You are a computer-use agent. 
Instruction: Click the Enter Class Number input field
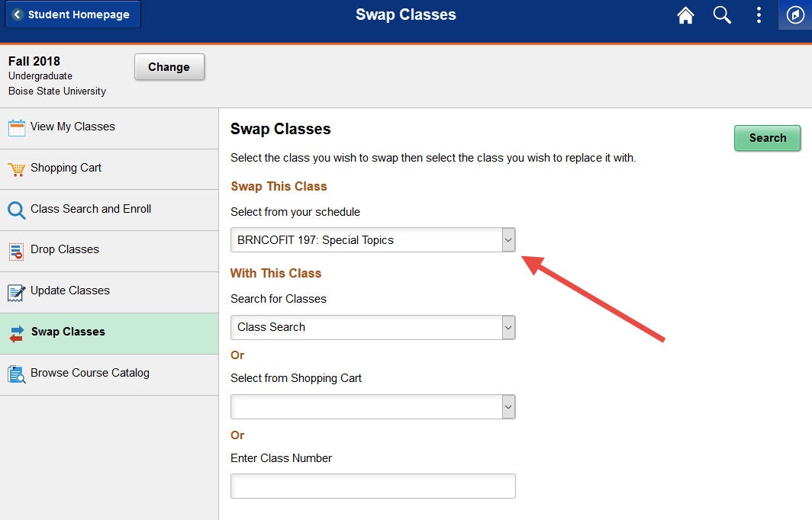click(x=373, y=486)
